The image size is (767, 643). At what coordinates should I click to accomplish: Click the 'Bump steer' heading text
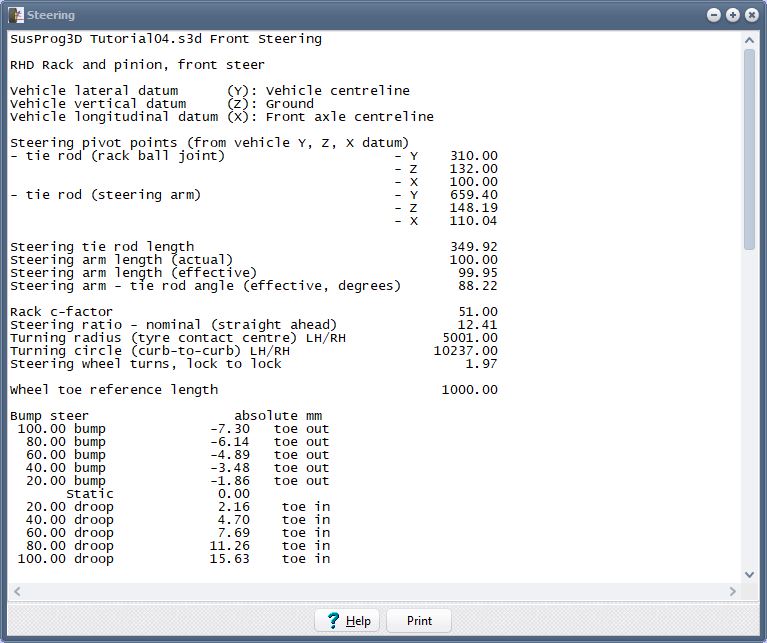click(x=49, y=416)
